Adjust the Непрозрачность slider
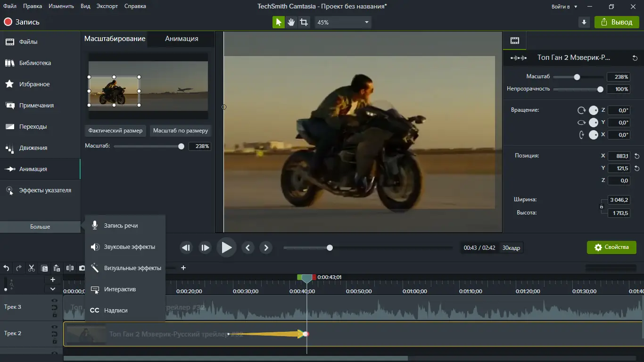This screenshot has width=644, height=362. [x=600, y=89]
